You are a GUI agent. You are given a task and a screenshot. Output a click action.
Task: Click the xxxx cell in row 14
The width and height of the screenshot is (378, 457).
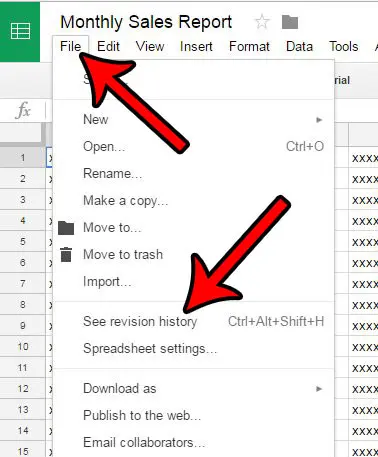[x=364, y=431]
